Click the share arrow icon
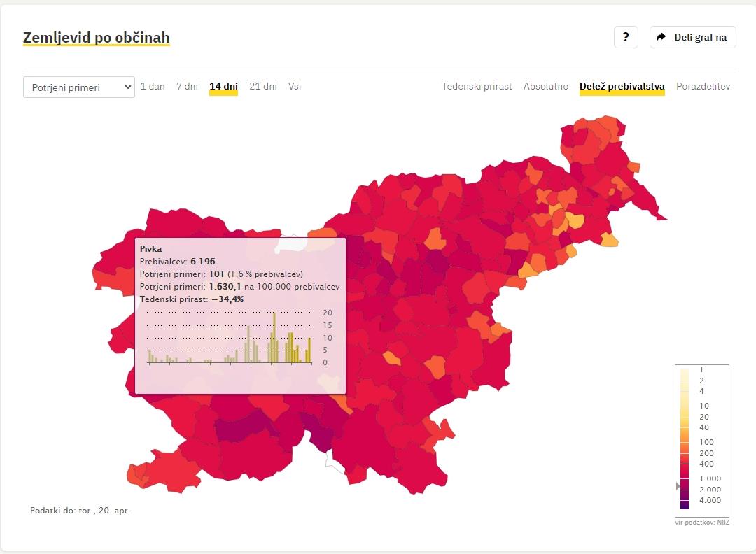The height and width of the screenshot is (554, 756). (x=661, y=37)
